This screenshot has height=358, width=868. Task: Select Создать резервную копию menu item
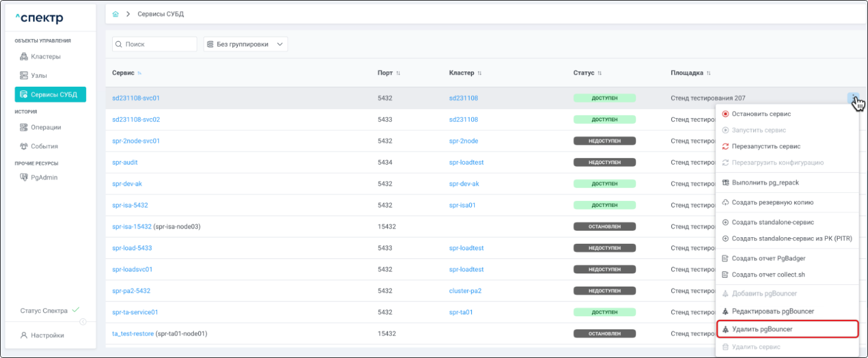click(772, 203)
